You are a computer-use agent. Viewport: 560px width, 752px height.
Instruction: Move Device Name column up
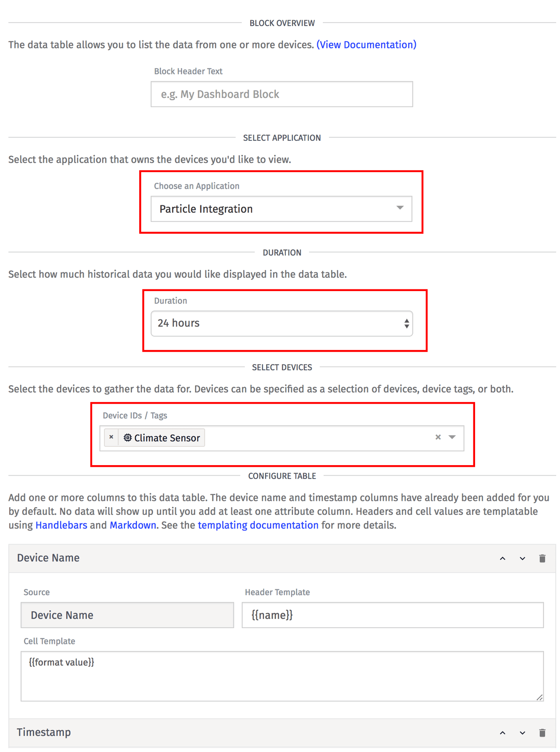(502, 559)
